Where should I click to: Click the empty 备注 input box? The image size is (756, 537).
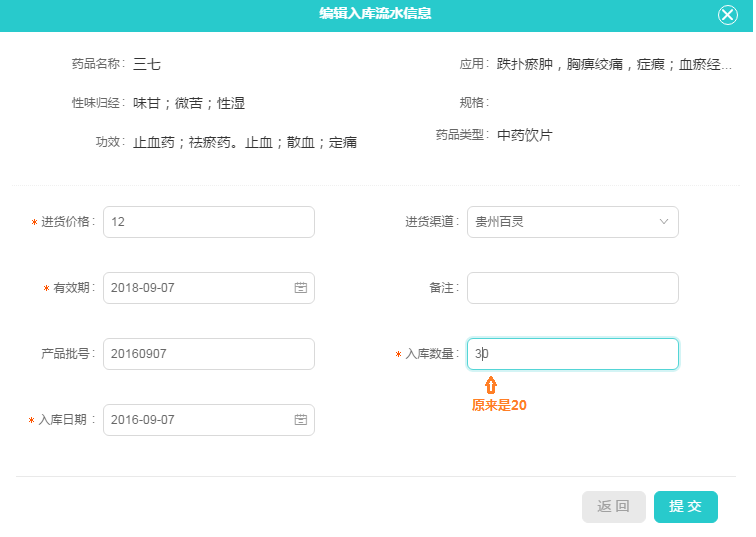tap(572, 288)
